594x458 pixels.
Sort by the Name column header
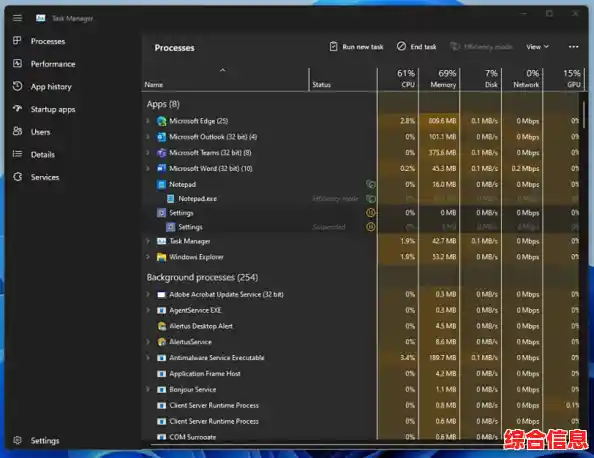point(226,79)
